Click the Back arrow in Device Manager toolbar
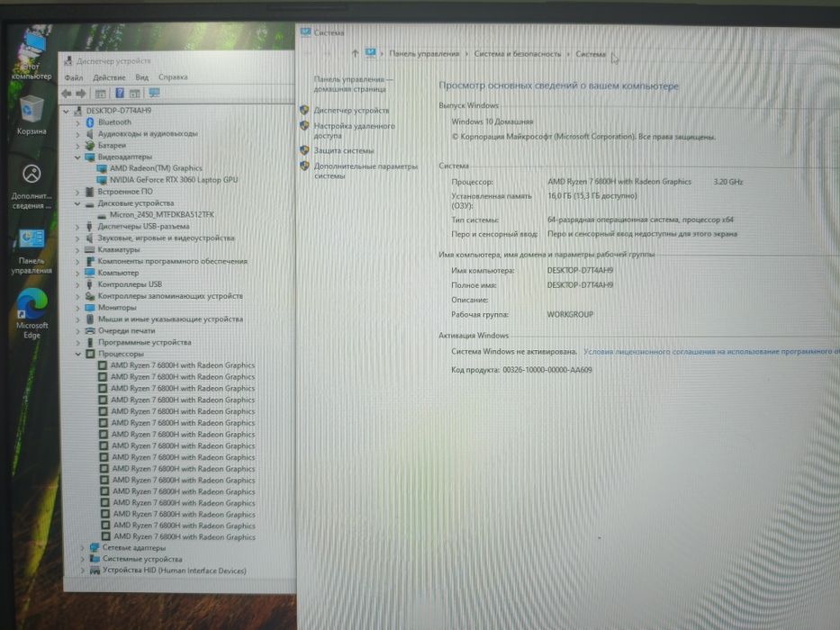The width and height of the screenshot is (840, 630). tap(67, 94)
